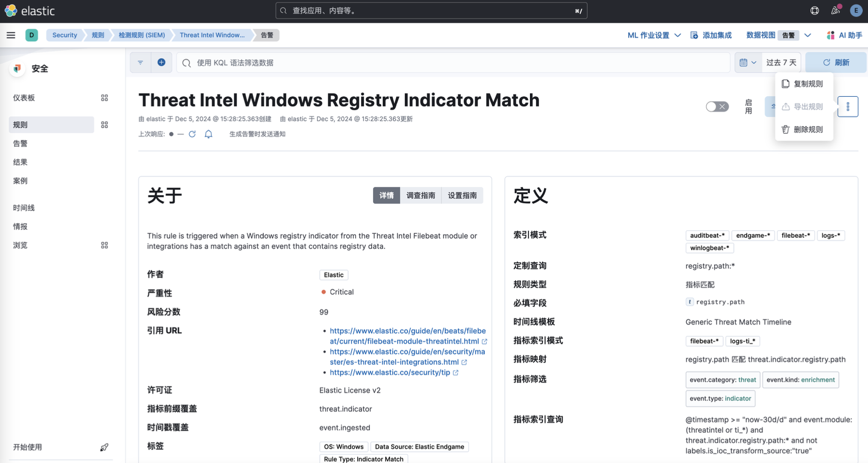Image resolution: width=868 pixels, height=463 pixels.
Task: Click the Threat Intel Window... breadcrumb
Action: coord(212,35)
